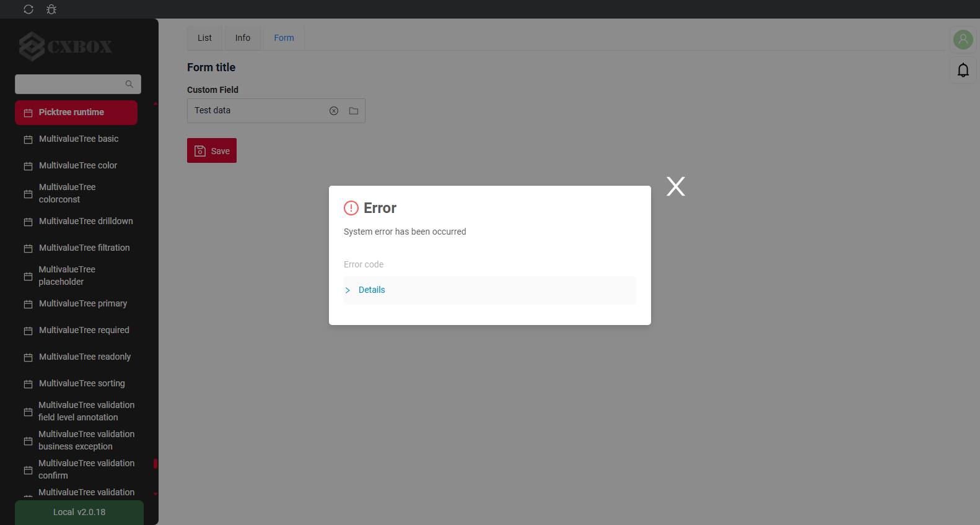Click calendar icon beside MultivalueTree primary
980x525 pixels.
coord(28,304)
